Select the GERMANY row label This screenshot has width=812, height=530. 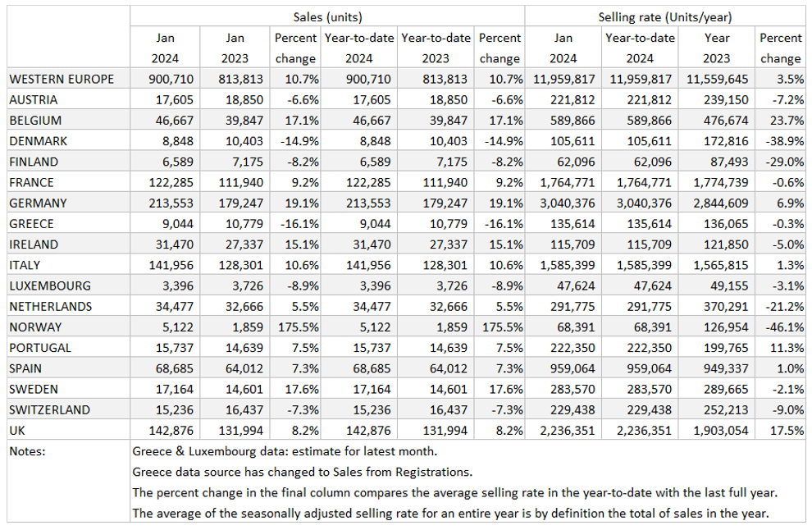click(x=38, y=203)
